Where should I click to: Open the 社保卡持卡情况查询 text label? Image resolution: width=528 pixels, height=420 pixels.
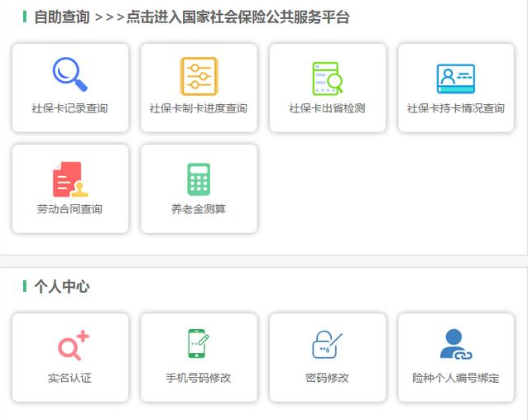456,108
